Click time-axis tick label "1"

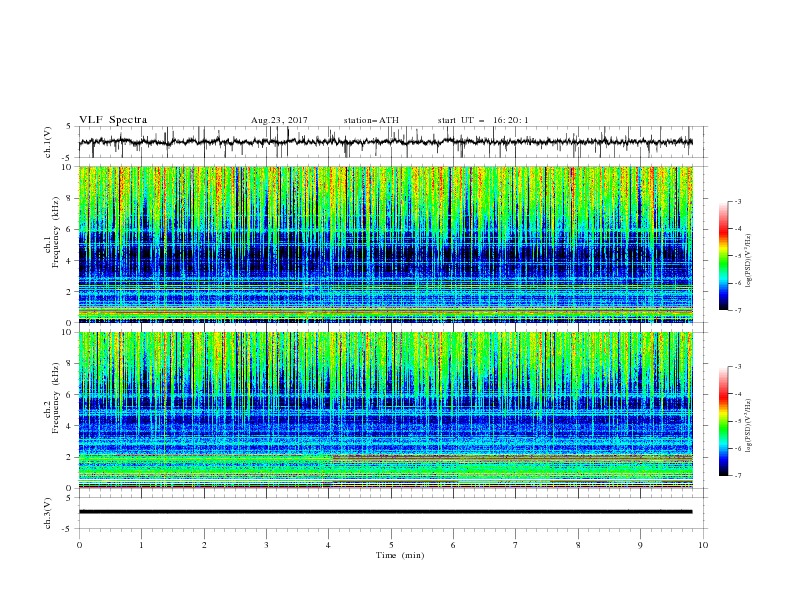141,545
